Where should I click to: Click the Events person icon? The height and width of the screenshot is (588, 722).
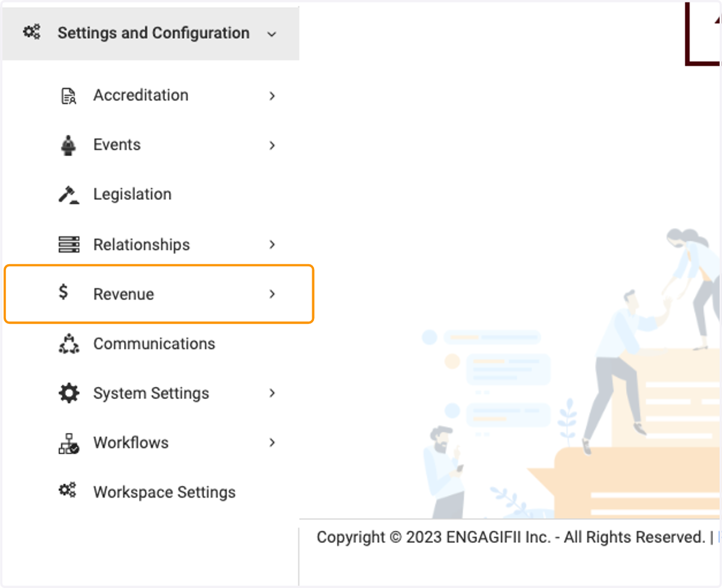tap(69, 145)
